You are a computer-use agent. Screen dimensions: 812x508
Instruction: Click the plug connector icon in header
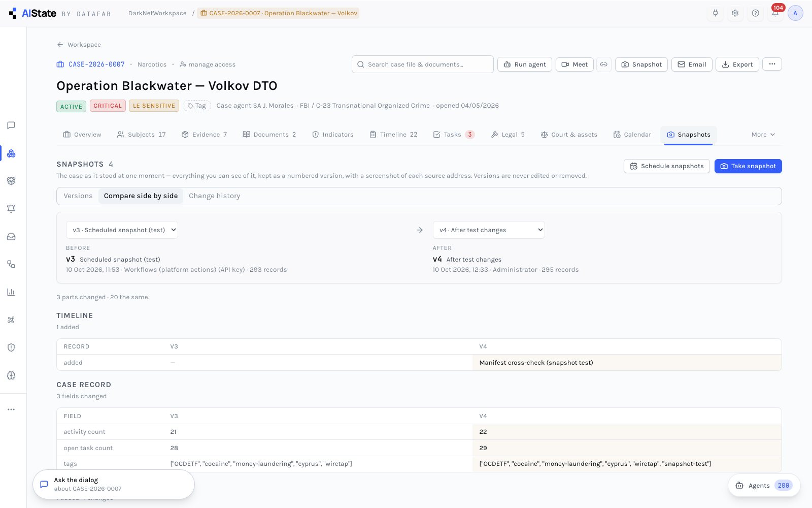tap(716, 13)
